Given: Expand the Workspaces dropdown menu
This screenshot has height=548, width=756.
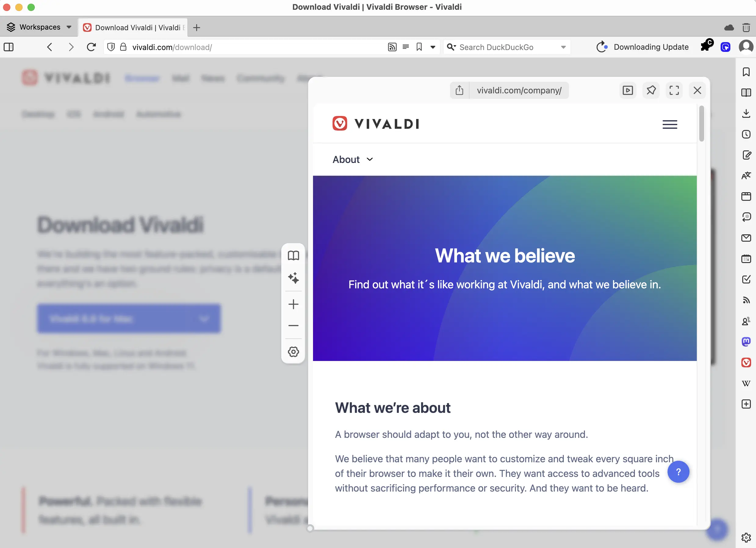Looking at the screenshot, I should [68, 27].
